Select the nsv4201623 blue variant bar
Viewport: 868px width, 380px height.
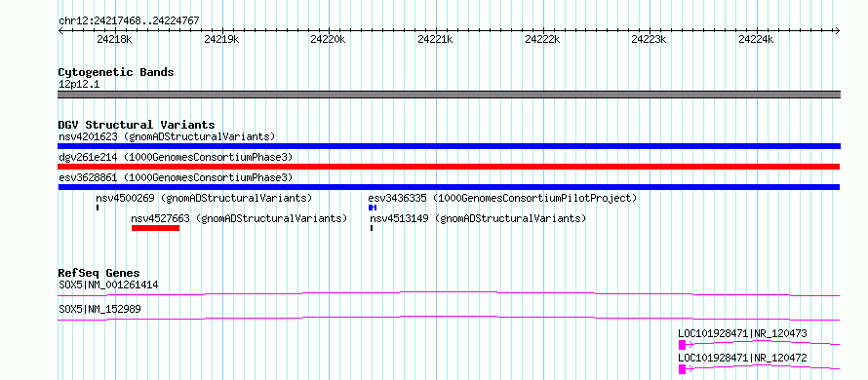[x=449, y=146]
